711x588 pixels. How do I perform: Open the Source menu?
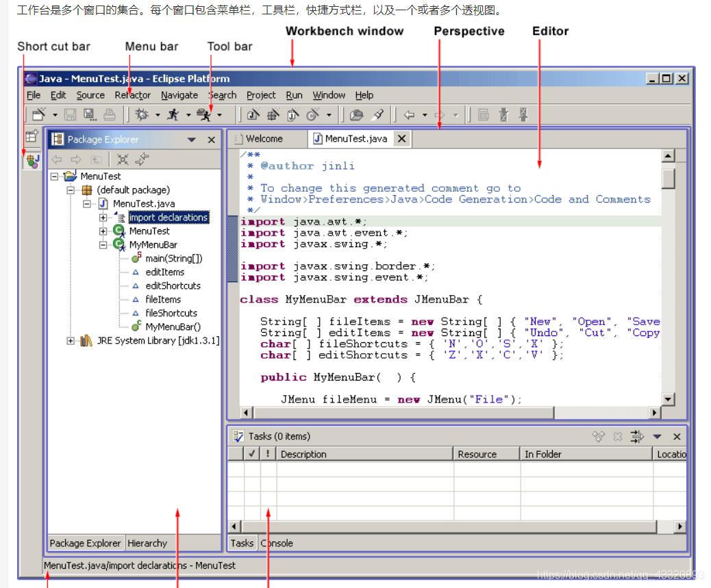(x=90, y=95)
